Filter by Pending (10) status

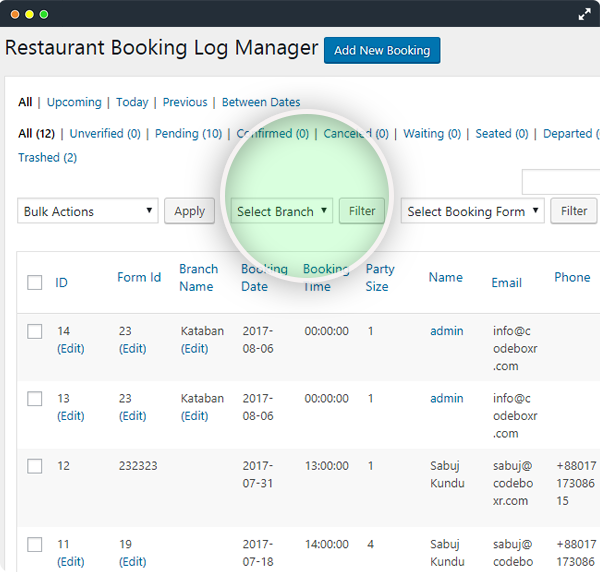click(188, 134)
